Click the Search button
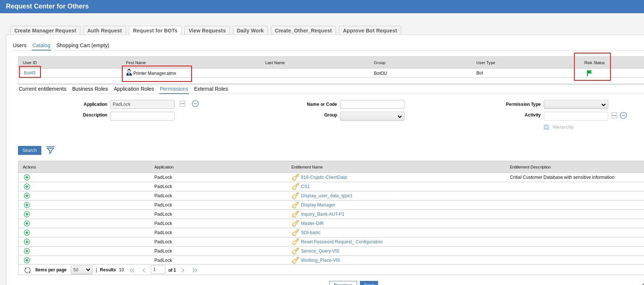 [29, 150]
